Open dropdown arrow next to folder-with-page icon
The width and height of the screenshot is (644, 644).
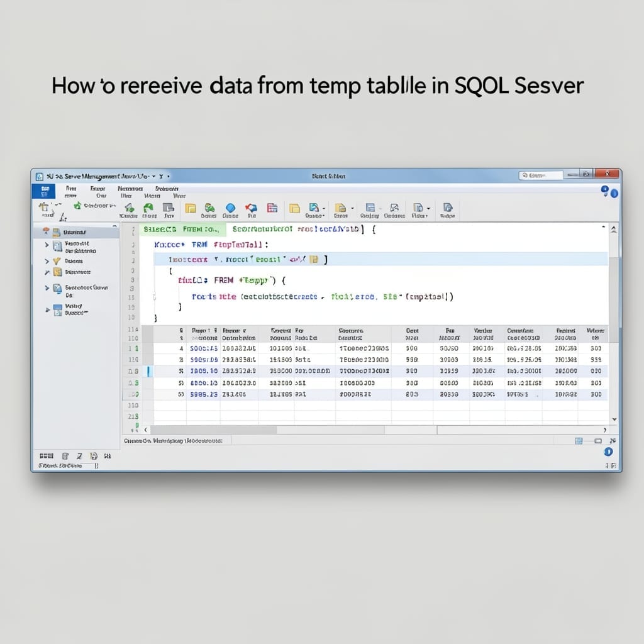[352, 208]
